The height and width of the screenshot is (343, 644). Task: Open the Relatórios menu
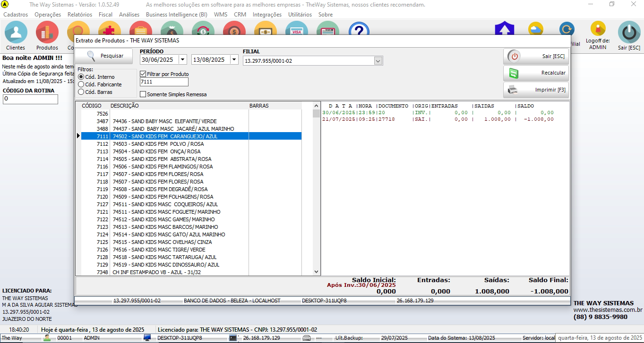click(79, 15)
